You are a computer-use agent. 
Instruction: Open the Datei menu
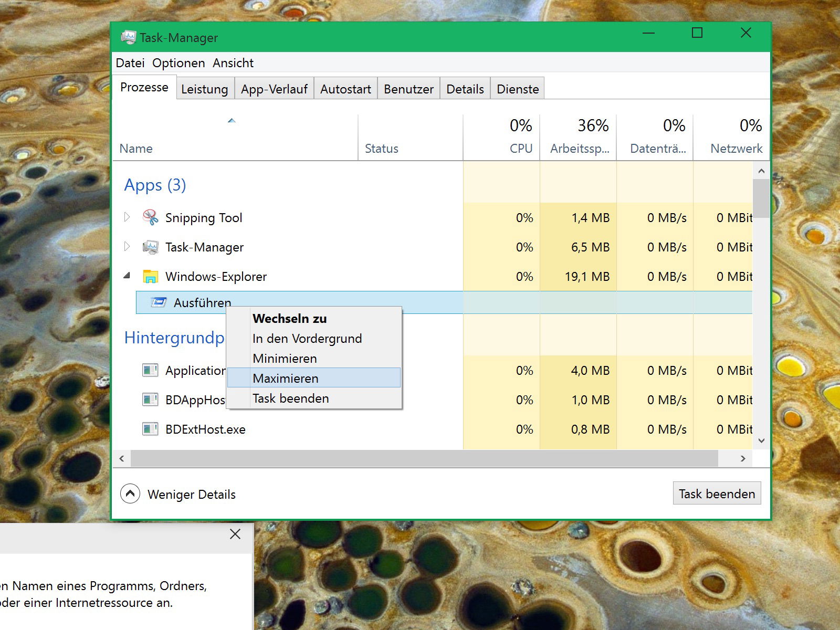(x=130, y=63)
